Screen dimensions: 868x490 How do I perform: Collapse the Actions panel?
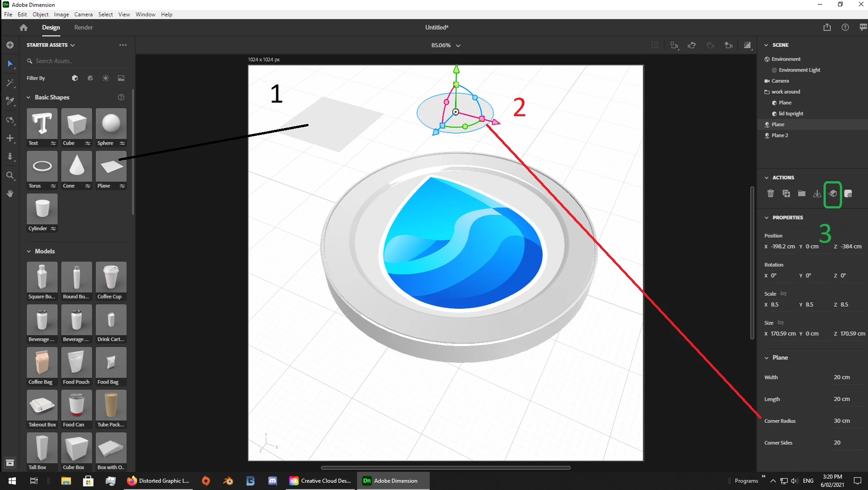click(x=766, y=178)
